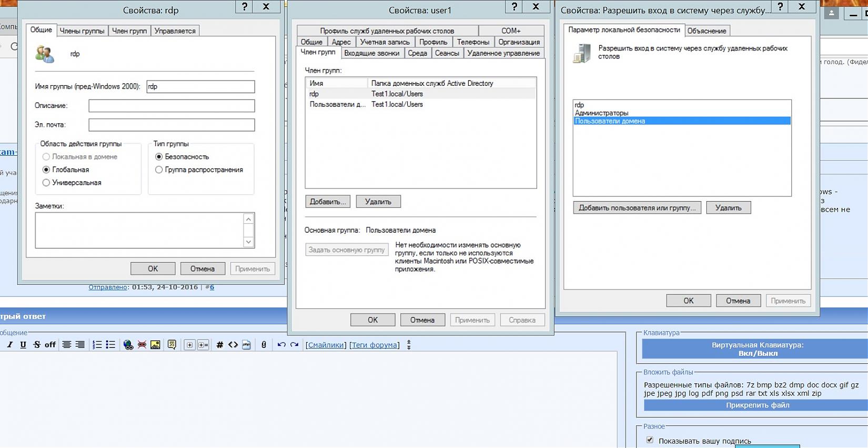Click the undo arrow icon

281,345
